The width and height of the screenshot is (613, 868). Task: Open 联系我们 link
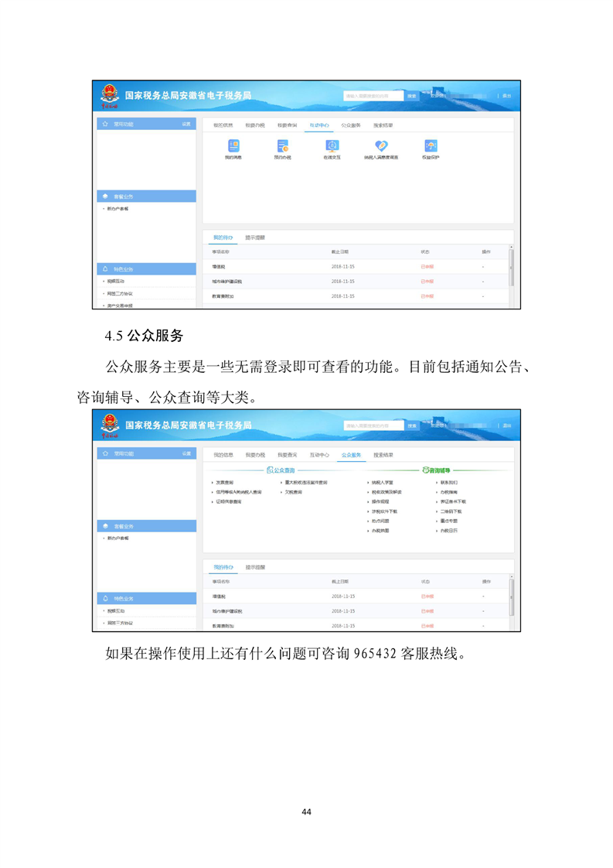point(448,483)
